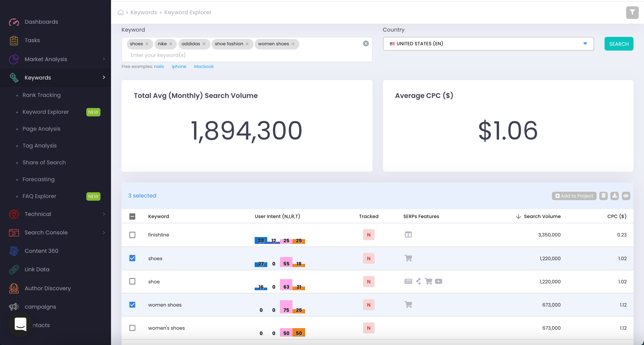Remove the nike keyword tag
This screenshot has height=345, width=644.
(x=171, y=44)
